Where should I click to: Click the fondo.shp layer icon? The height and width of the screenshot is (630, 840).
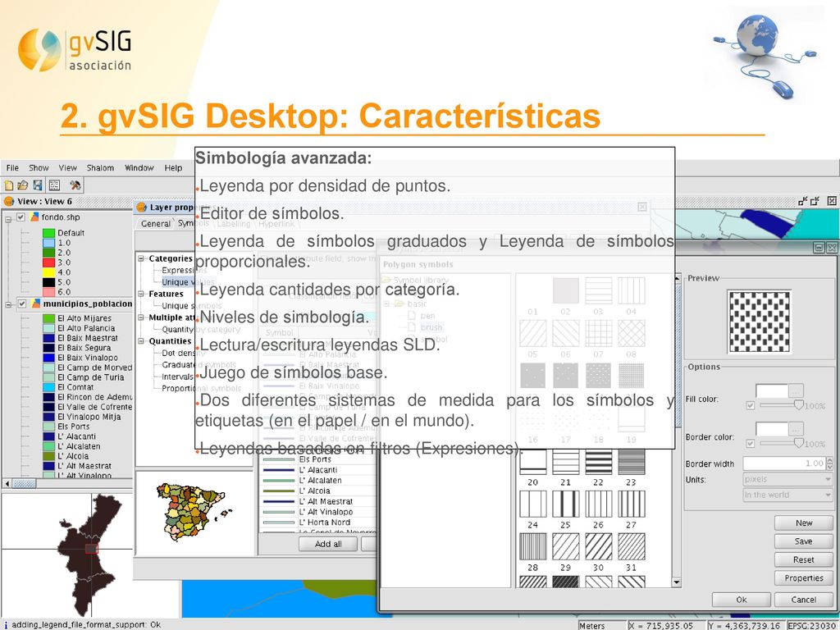tap(34, 217)
